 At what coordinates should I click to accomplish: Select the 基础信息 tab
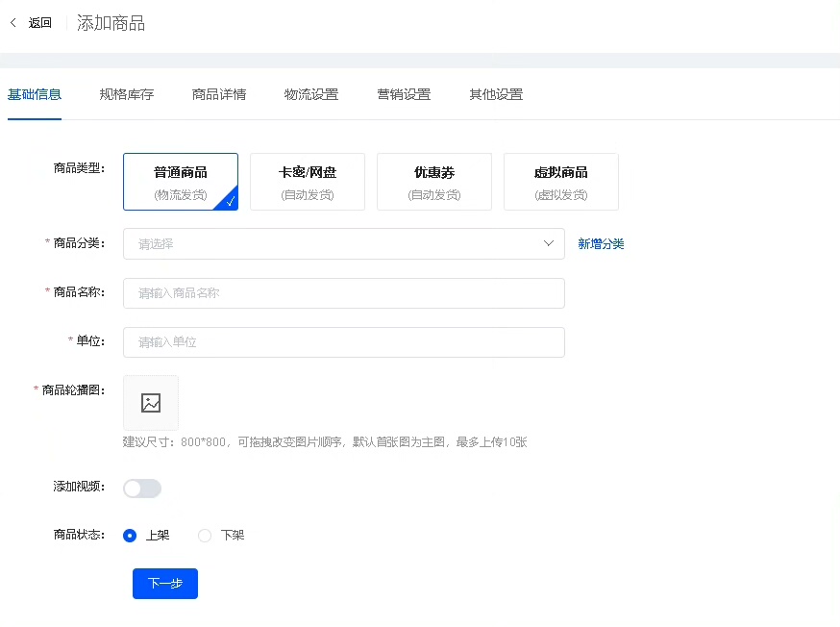click(35, 94)
